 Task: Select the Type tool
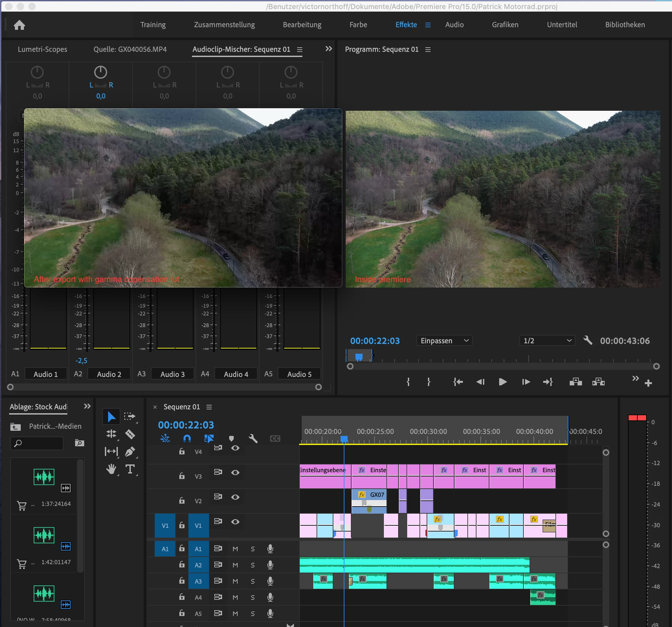[x=130, y=469]
